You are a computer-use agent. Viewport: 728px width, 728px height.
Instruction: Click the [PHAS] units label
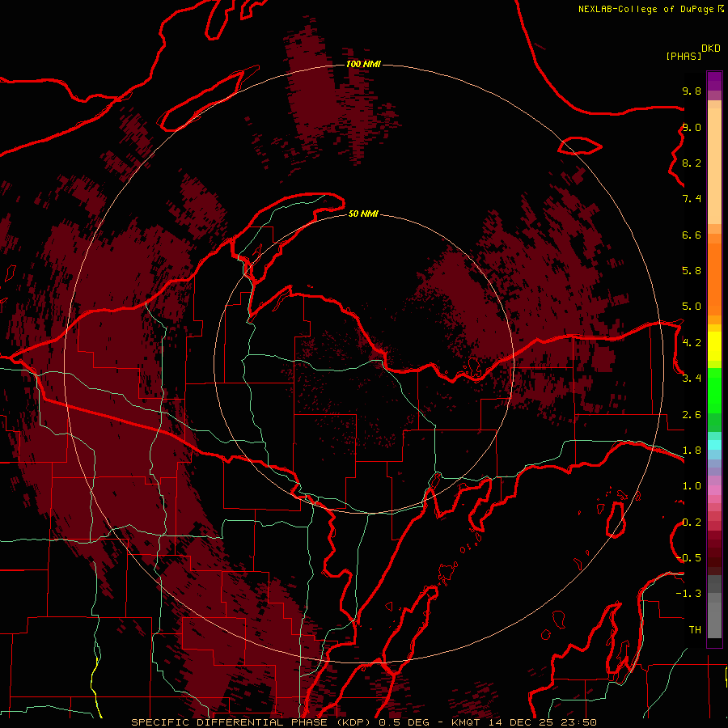(684, 57)
